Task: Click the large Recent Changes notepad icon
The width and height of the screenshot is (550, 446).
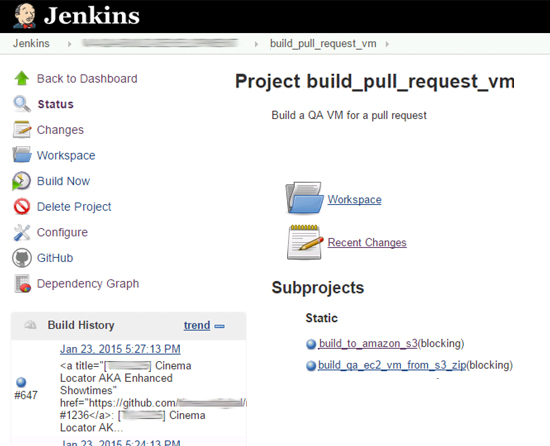Action: coord(304,242)
